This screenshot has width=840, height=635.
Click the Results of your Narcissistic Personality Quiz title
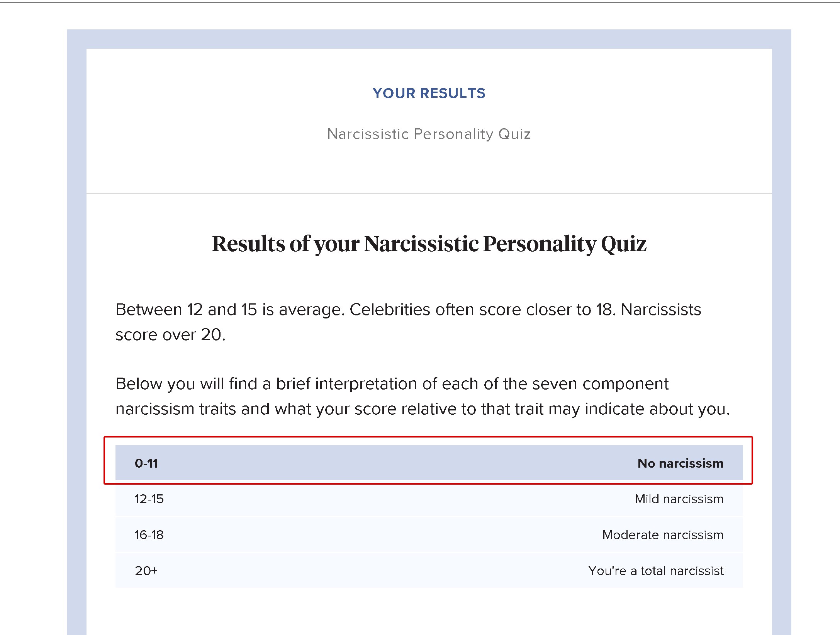tap(429, 244)
